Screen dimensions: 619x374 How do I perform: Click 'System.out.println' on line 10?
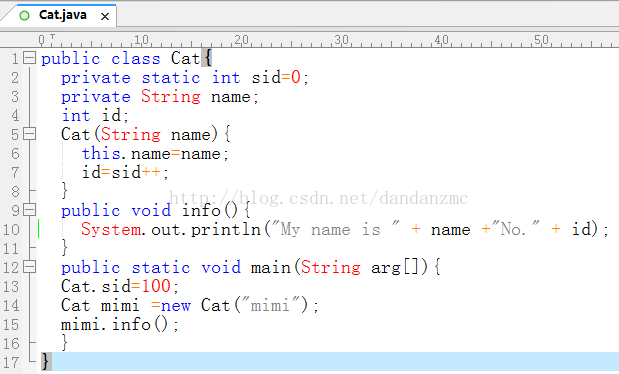[171, 229]
